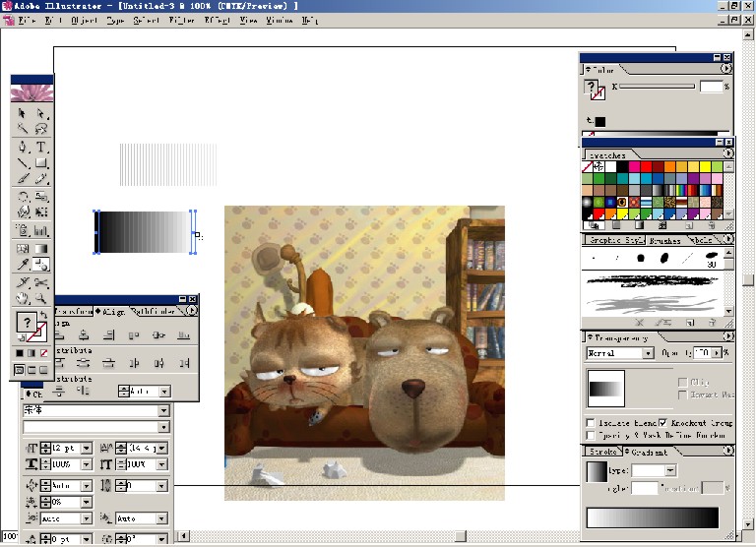The width and height of the screenshot is (756, 547).
Task: Select the Gradient tool in toolbox
Action: tap(41, 249)
